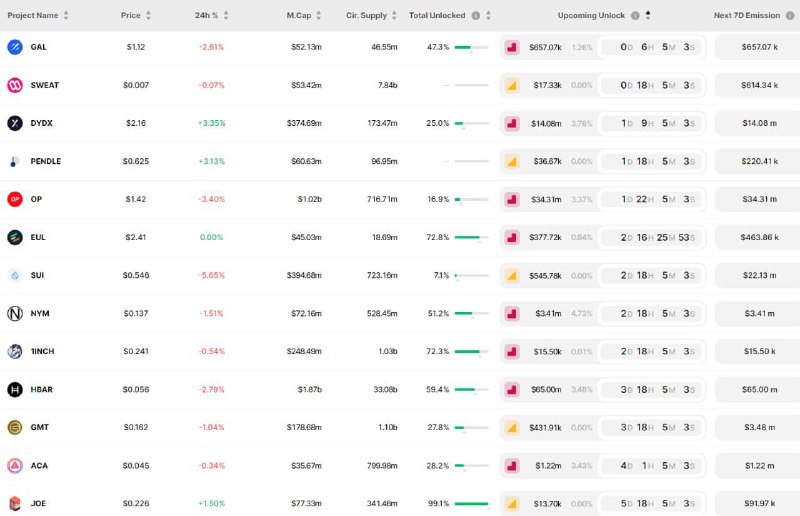This screenshot has height=516, width=800.
Task: Click the GAL project logo icon
Action: (15, 47)
